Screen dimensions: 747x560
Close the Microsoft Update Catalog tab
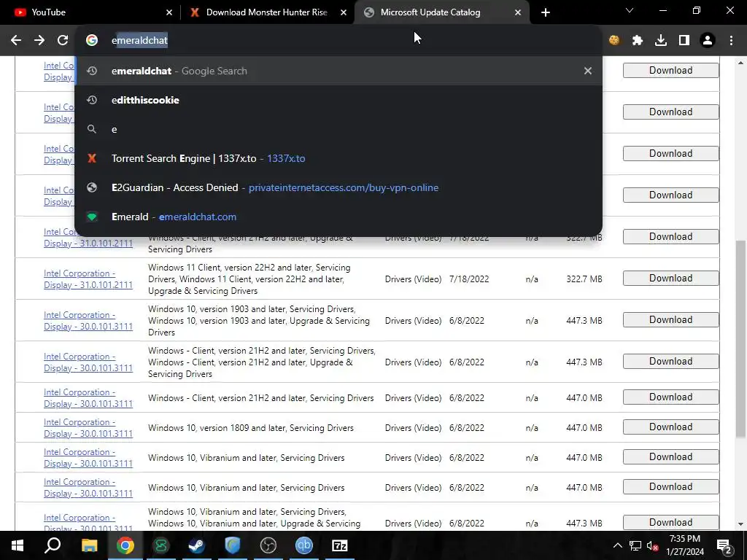[518, 13]
